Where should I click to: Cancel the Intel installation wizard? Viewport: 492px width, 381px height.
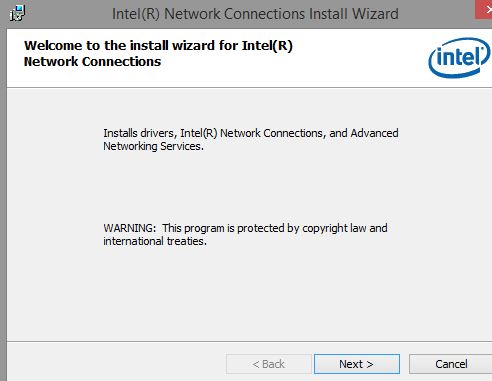[451, 364]
